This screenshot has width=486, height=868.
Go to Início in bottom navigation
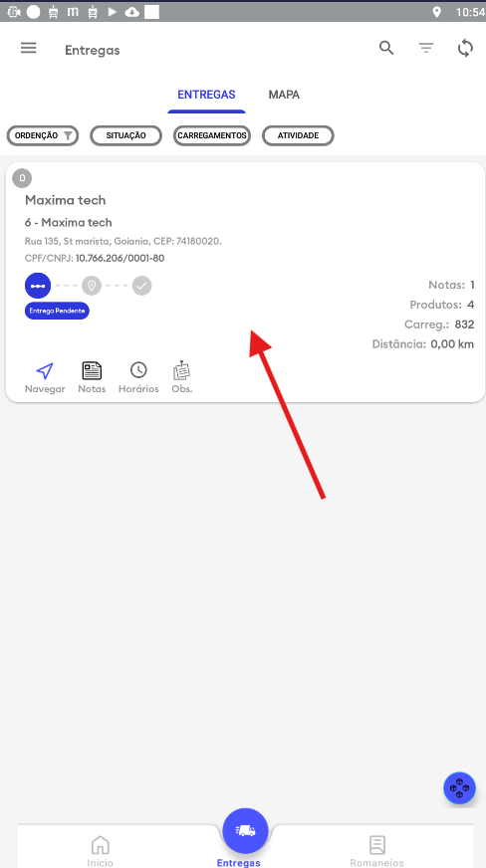tap(101, 851)
